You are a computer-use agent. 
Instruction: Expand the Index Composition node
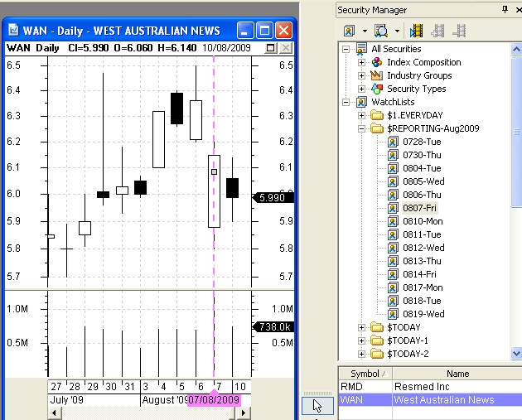[x=361, y=63]
